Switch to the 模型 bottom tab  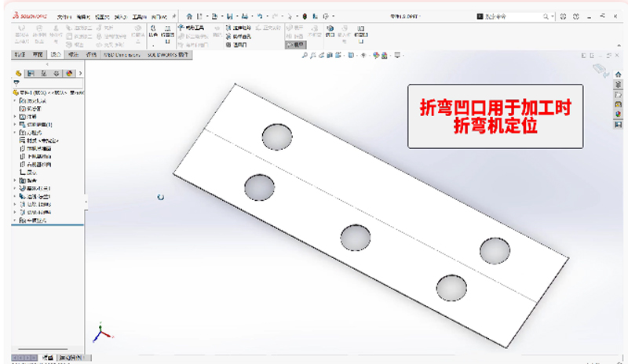[48, 357]
